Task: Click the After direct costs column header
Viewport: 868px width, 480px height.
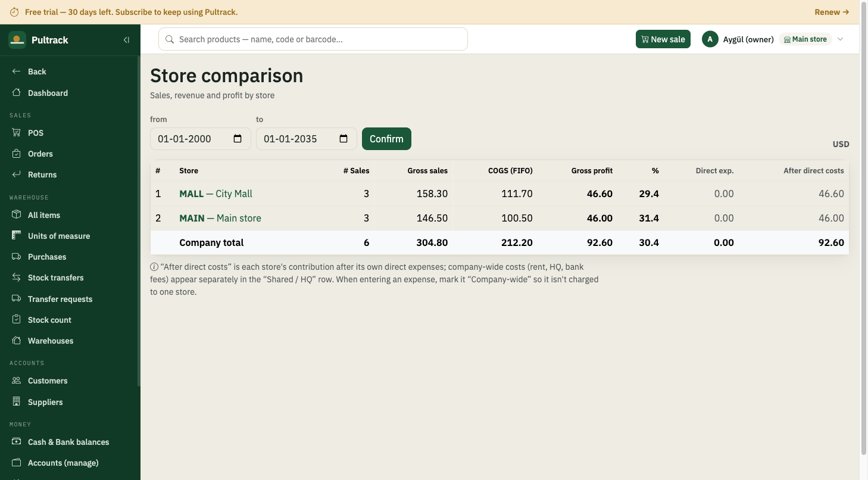Action: pos(813,170)
